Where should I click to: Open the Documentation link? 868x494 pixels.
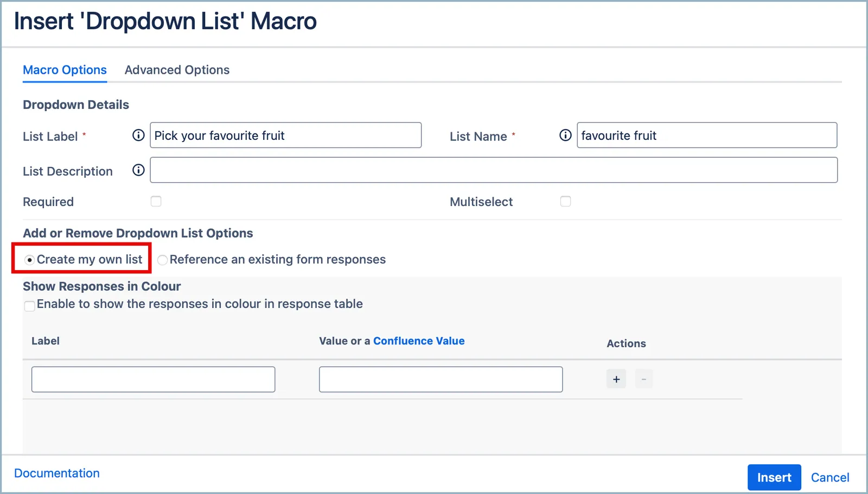click(57, 473)
